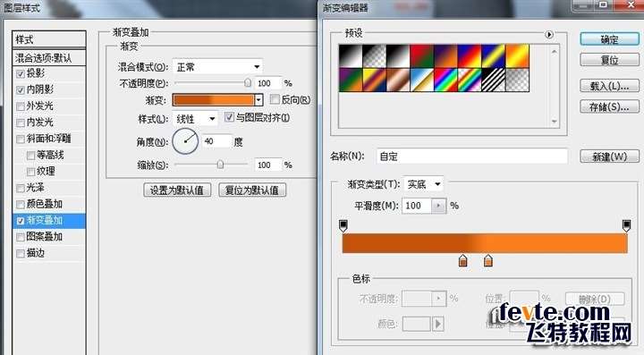Click the 名称 gradient name input field
Screen dimensions: 644x355
(x=472, y=156)
